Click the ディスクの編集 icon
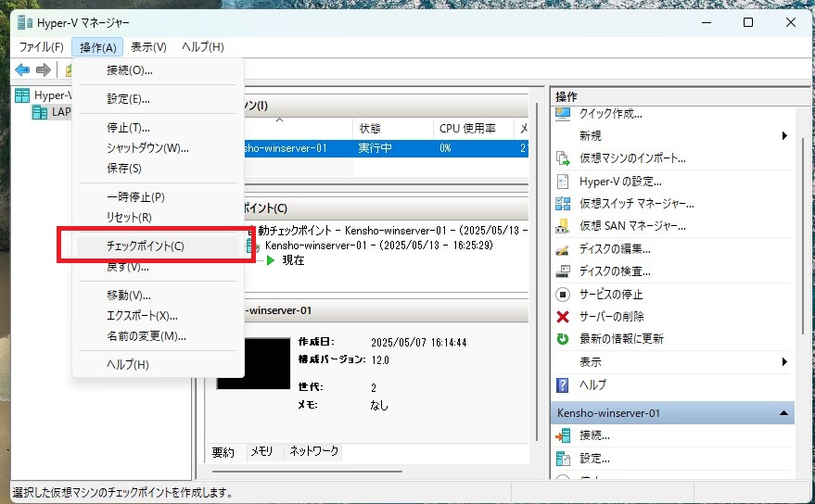The image size is (815, 504). tap(562, 249)
